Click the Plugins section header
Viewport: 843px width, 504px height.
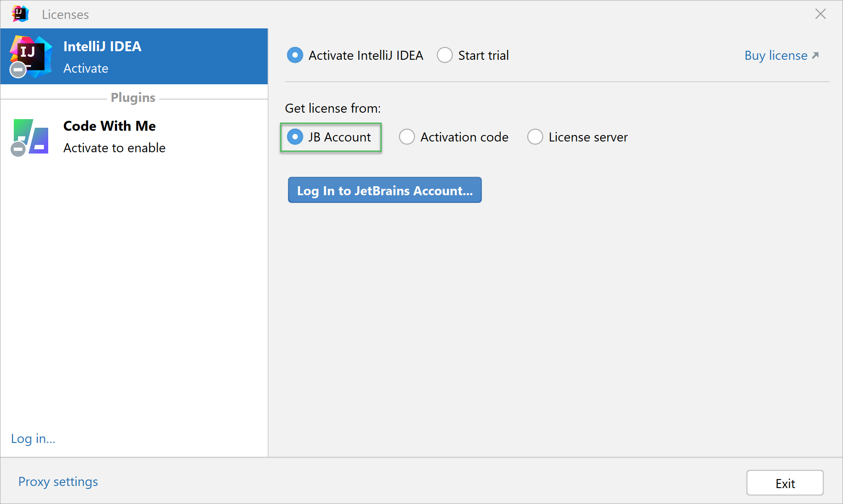133,97
